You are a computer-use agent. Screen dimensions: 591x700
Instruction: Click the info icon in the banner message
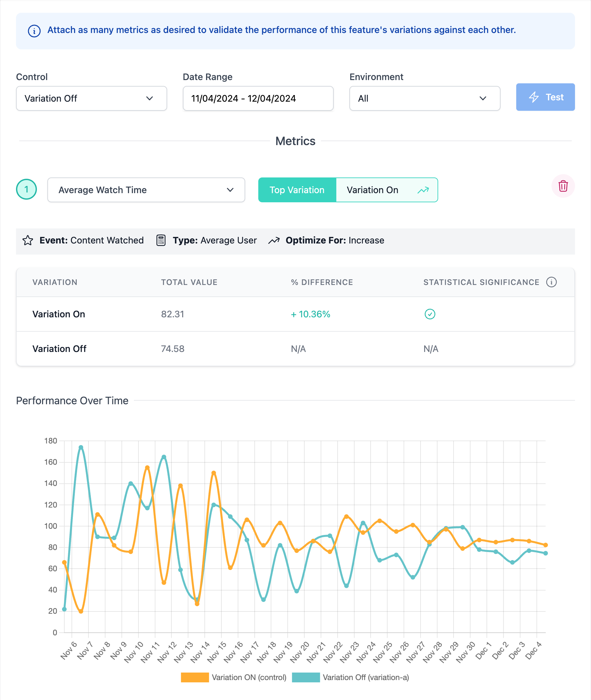pos(34,30)
